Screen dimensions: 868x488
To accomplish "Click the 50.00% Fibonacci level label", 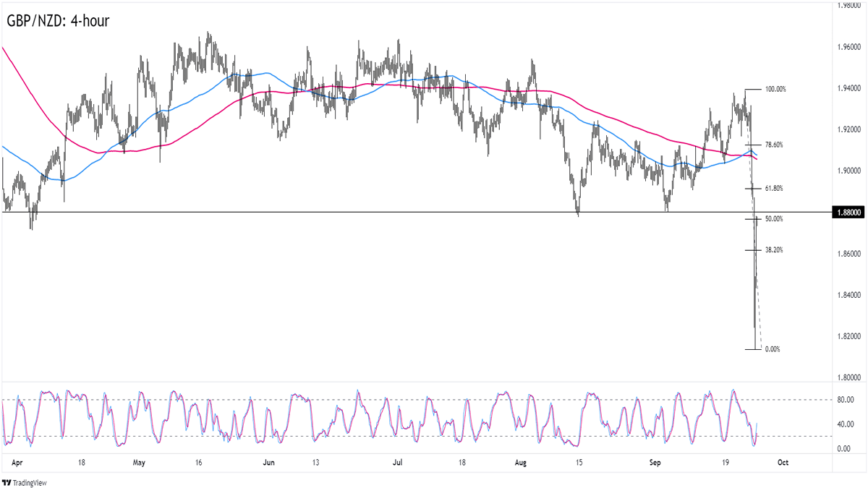I will click(775, 218).
